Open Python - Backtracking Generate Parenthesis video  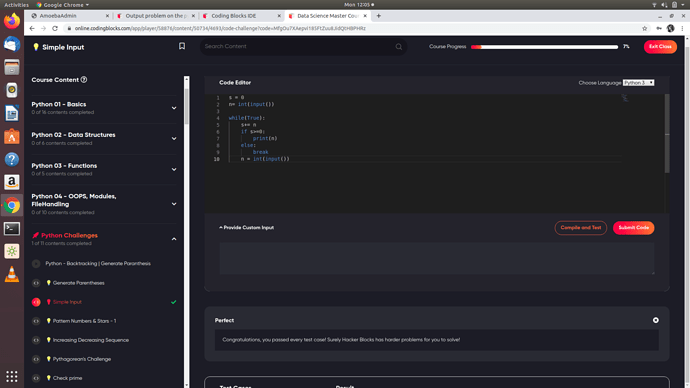click(98, 264)
